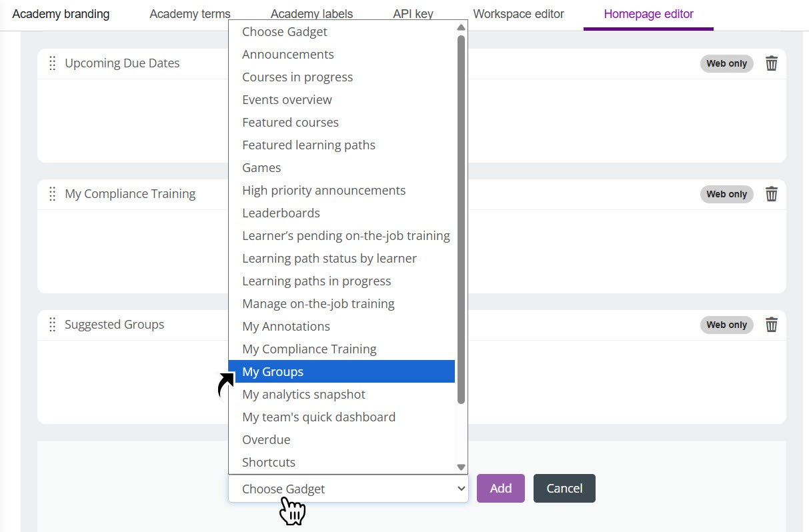Open the Workspace editor tab
Screen dimensions: 809x532
519,13
